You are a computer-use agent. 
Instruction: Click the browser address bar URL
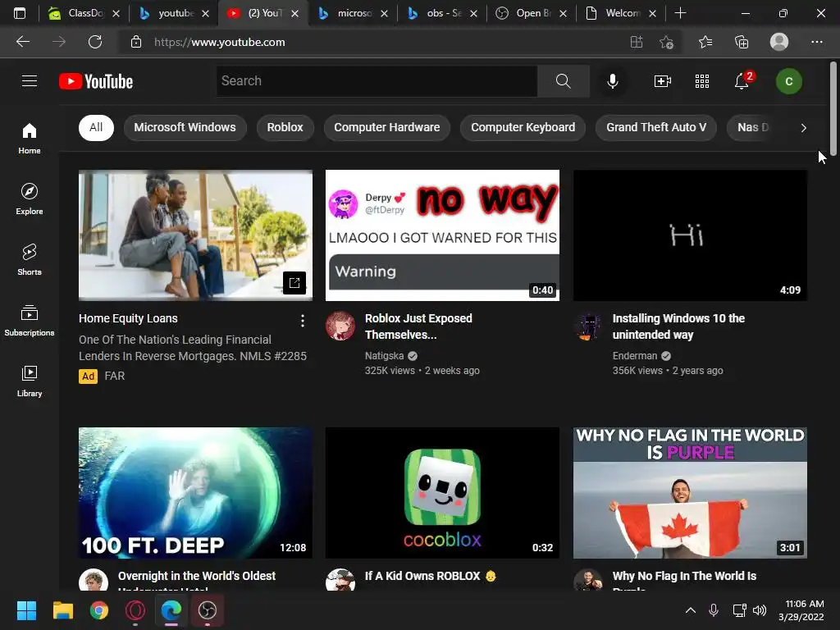[x=220, y=42]
